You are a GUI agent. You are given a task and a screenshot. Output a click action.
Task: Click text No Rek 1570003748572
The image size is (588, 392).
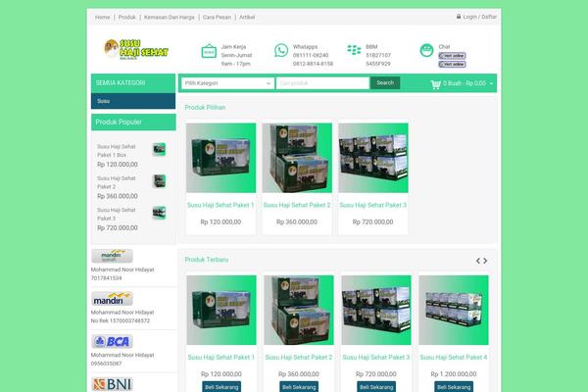(121, 320)
